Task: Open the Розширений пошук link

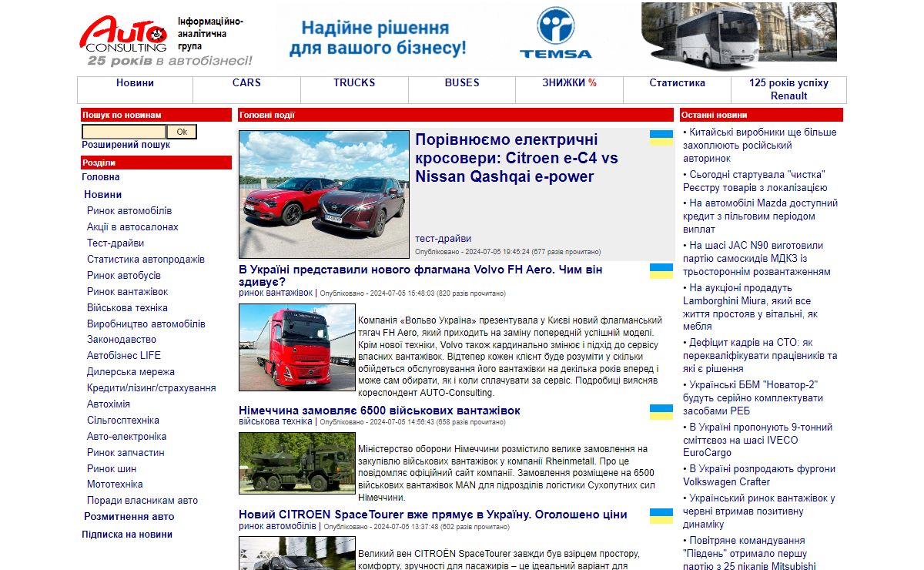Action: click(x=126, y=145)
